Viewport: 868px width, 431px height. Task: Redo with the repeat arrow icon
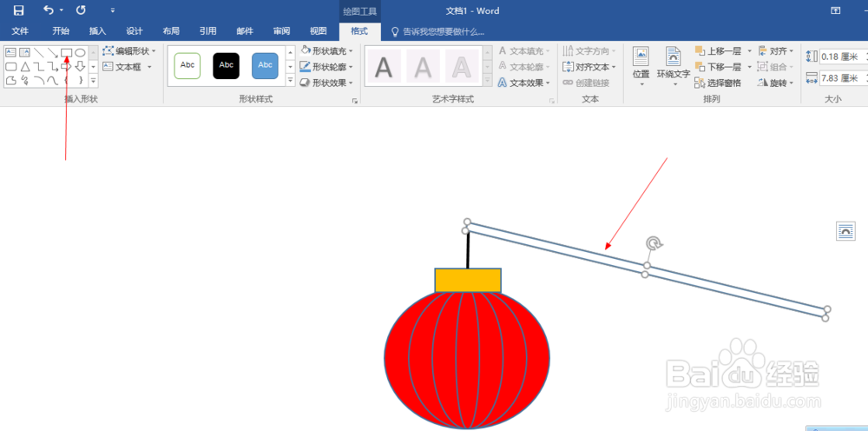click(x=81, y=10)
